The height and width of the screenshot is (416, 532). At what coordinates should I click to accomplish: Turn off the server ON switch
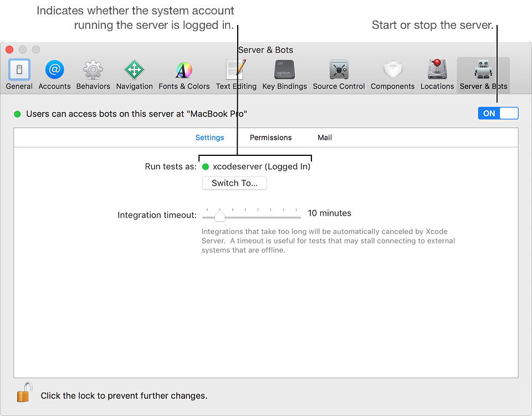tap(498, 113)
